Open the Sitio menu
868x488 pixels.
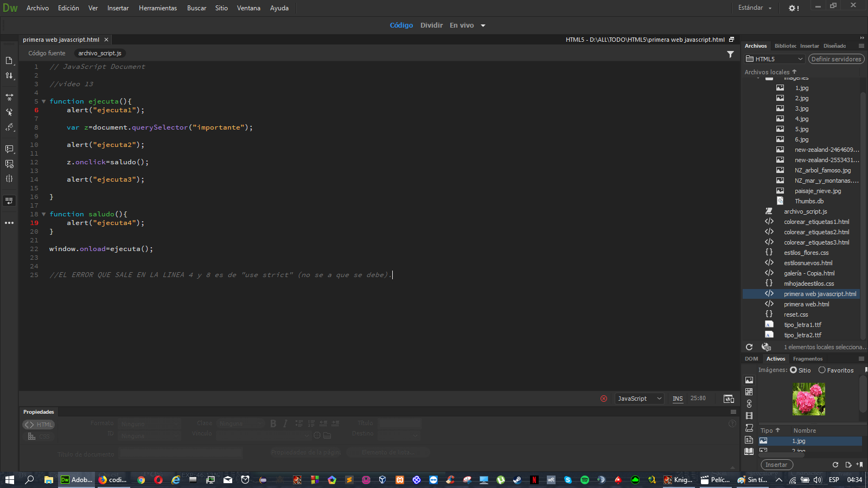[221, 8]
